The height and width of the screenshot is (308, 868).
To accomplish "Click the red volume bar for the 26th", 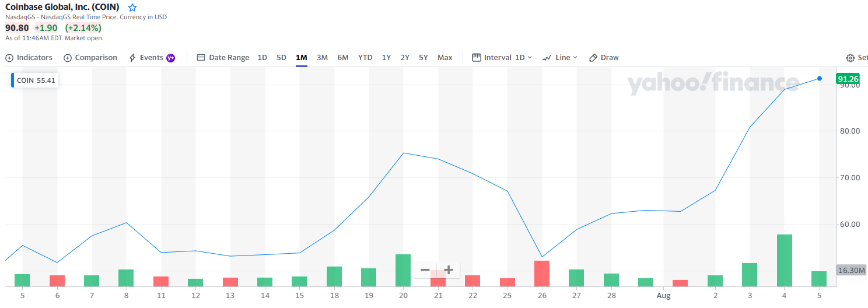I will (542, 274).
